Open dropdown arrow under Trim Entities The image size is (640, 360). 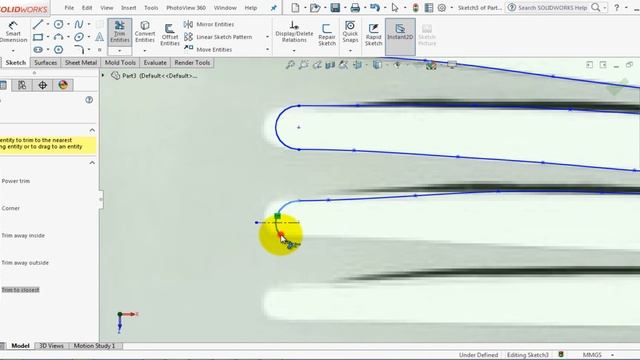(120, 51)
